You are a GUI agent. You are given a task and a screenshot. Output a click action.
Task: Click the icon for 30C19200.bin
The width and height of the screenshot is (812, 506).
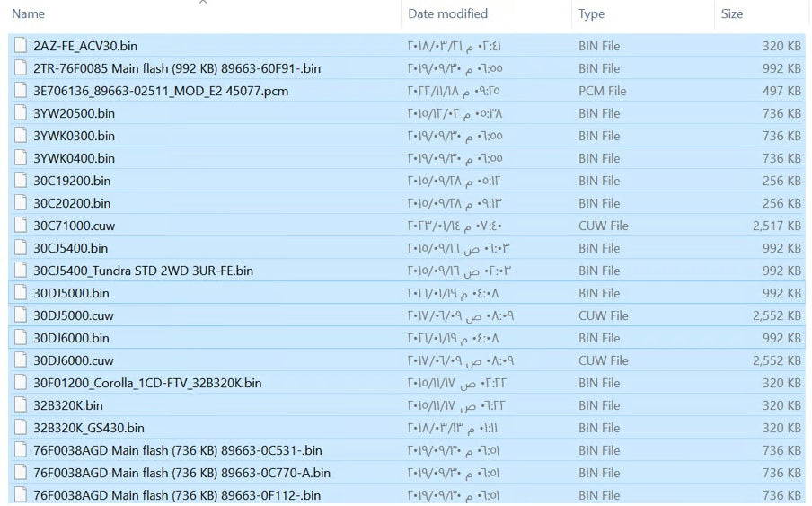click(x=21, y=181)
